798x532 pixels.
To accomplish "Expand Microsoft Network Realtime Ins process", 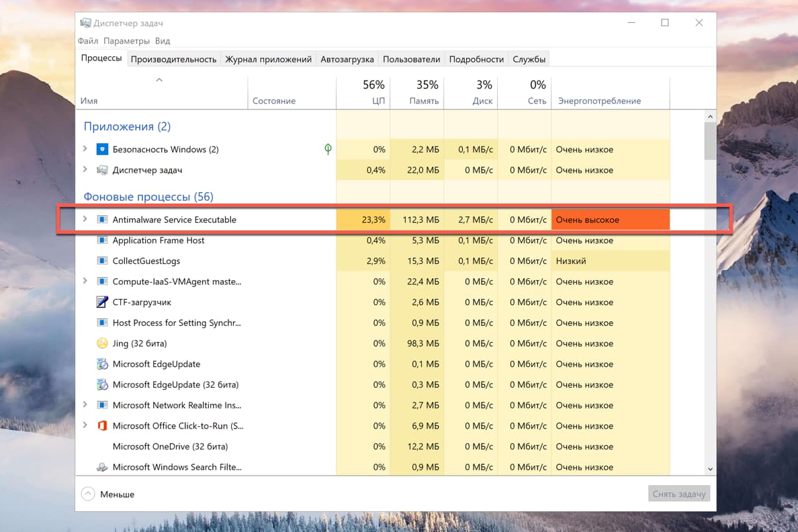I will pos(85,404).
